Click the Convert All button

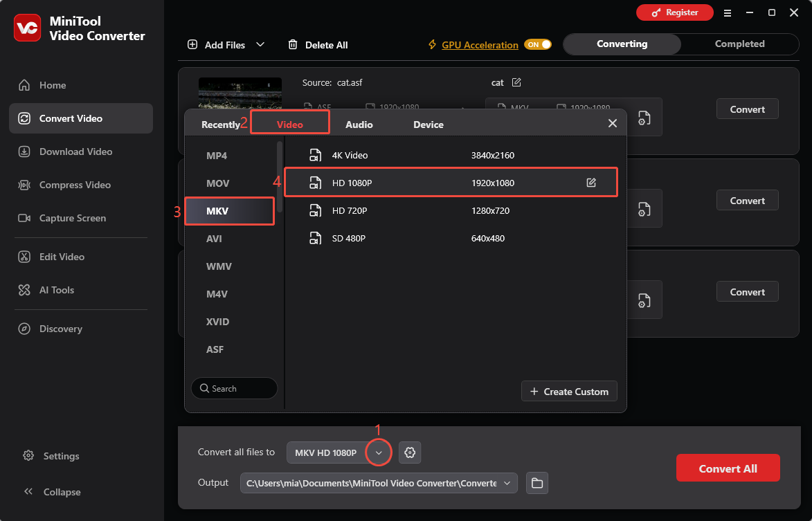point(728,468)
